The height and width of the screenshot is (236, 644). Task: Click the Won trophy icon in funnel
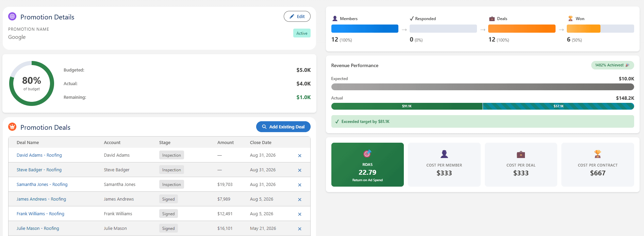pos(571,19)
